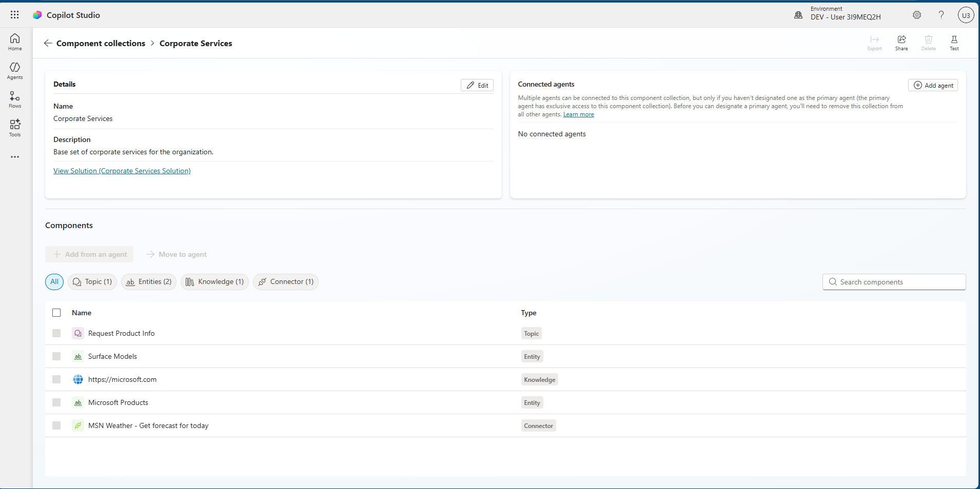Switch to the Knowledge filter
This screenshot has height=489, width=980.
(214, 281)
